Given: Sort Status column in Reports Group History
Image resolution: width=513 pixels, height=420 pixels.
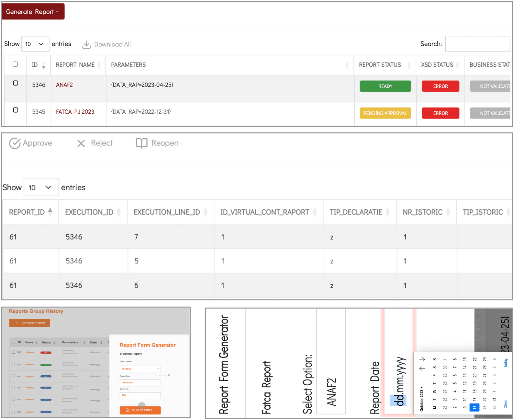Looking at the screenshot, I should 54,343.
